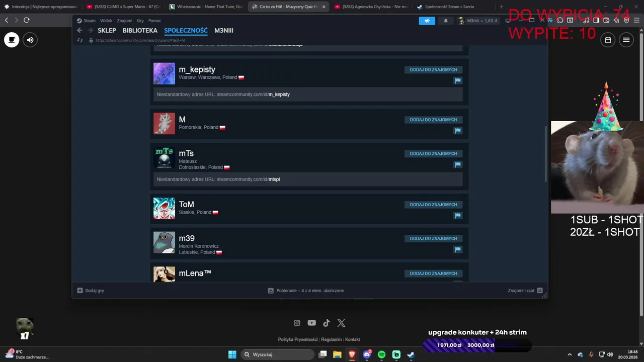The image size is (644, 362).
Task: Open Instagram link in page footer
Action: 297,323
